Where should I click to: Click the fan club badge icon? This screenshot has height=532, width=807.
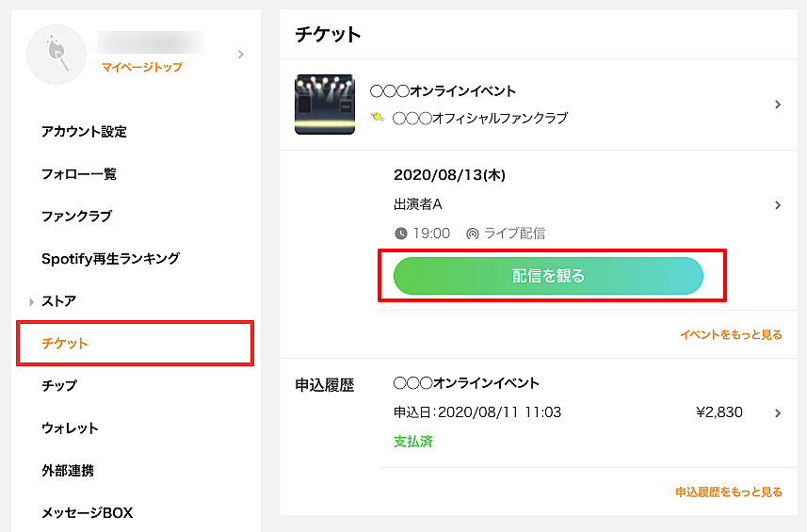378,118
